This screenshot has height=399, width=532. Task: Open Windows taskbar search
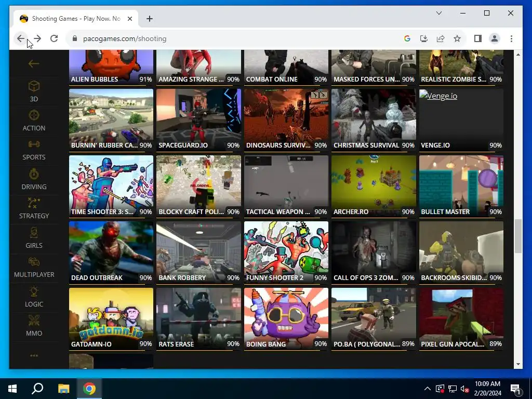37,389
